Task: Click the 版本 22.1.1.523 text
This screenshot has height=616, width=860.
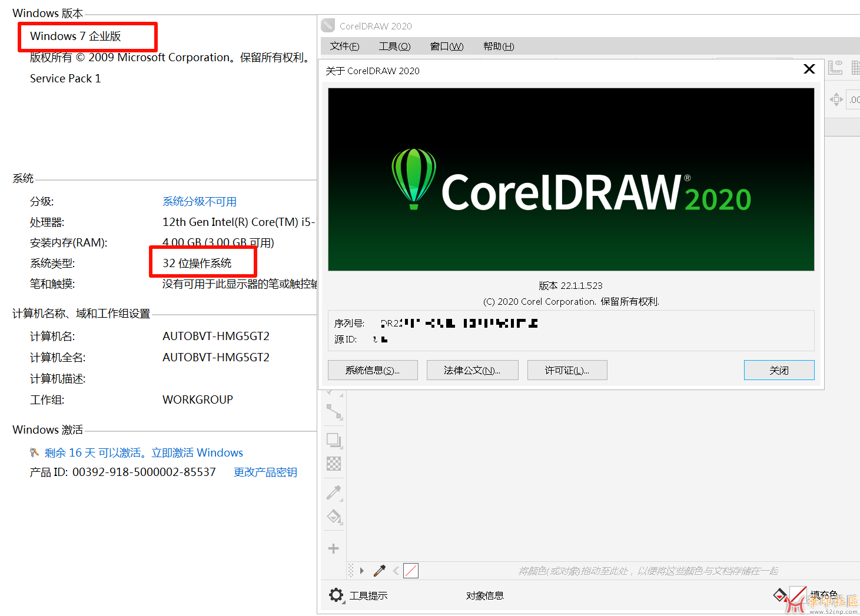Action: pos(570,285)
